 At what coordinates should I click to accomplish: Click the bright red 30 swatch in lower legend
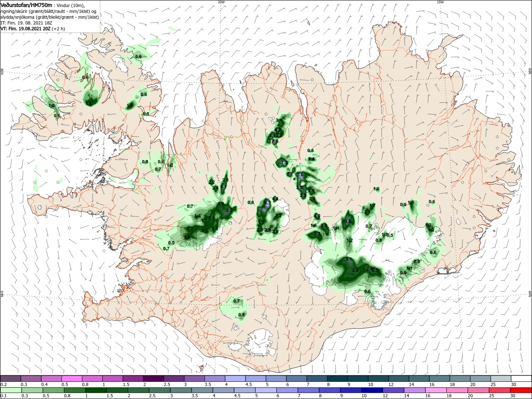tap(520, 390)
